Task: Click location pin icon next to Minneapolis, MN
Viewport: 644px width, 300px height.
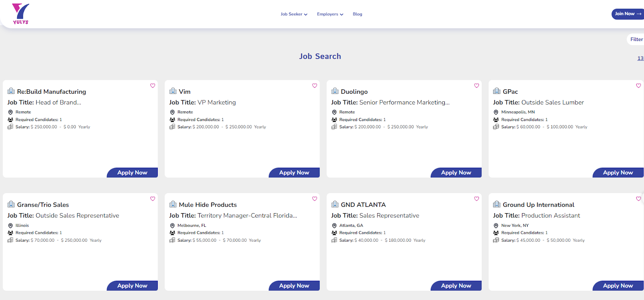Action: [x=496, y=112]
